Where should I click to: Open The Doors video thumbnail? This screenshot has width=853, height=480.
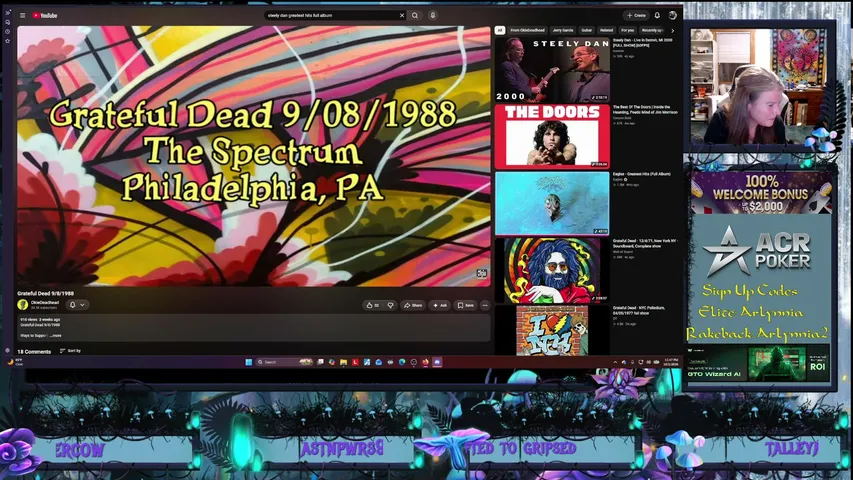click(x=552, y=137)
